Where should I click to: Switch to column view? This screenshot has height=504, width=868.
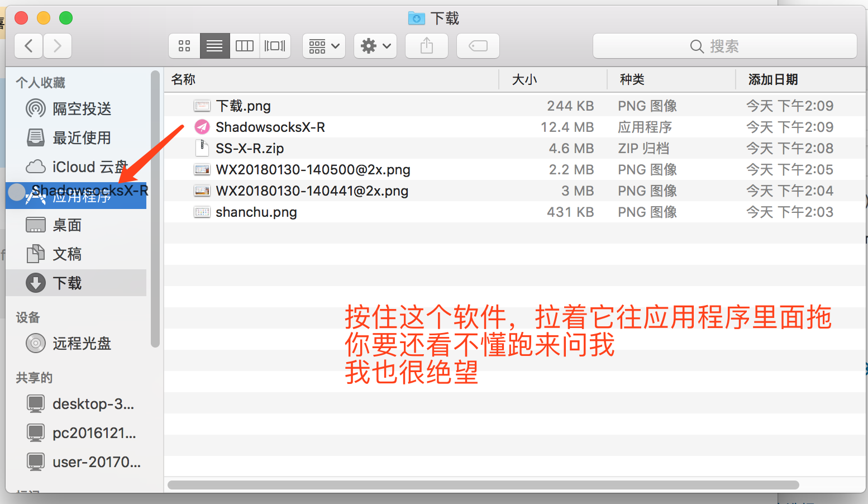pyautogui.click(x=245, y=46)
